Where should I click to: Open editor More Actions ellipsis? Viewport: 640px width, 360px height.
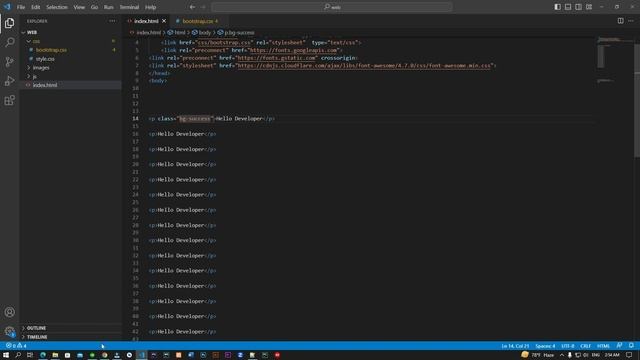631,21
